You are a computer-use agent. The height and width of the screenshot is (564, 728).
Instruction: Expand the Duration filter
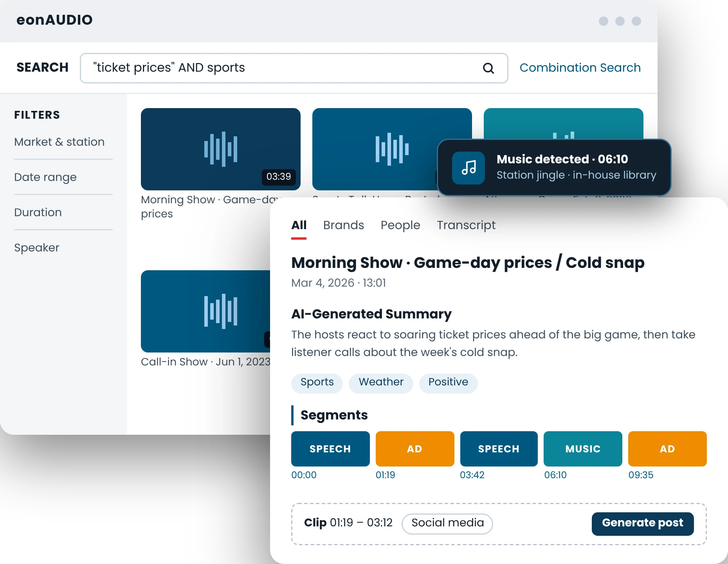point(38,212)
